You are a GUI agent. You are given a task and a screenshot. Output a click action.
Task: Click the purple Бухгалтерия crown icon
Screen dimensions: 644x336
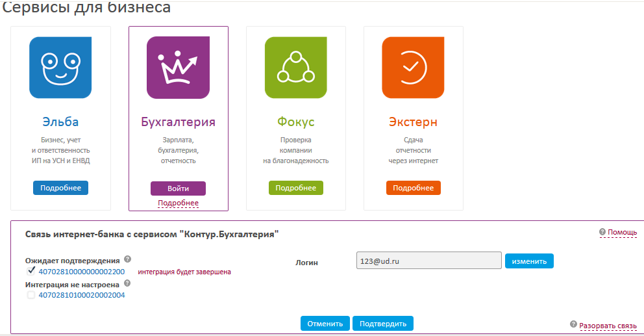[x=179, y=68]
